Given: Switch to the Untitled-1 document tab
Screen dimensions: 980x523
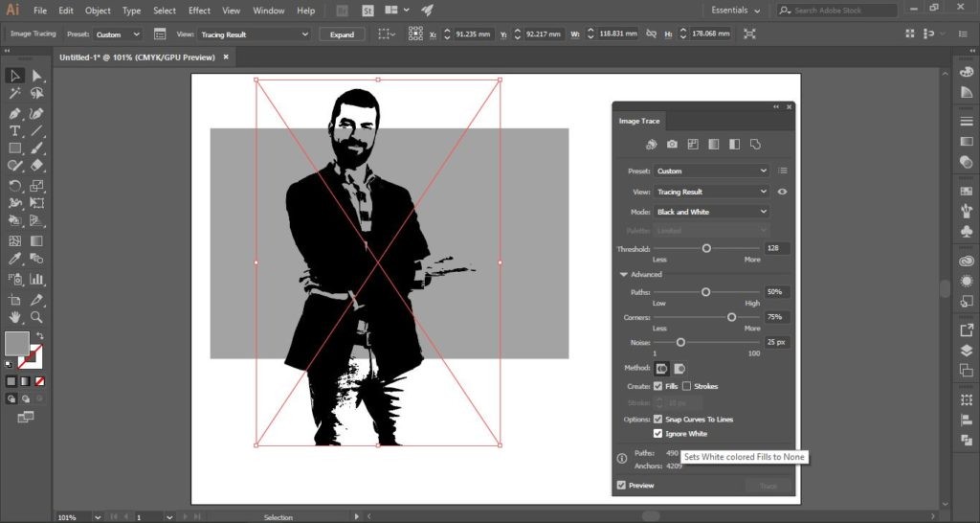Looking at the screenshot, I should tap(137, 57).
